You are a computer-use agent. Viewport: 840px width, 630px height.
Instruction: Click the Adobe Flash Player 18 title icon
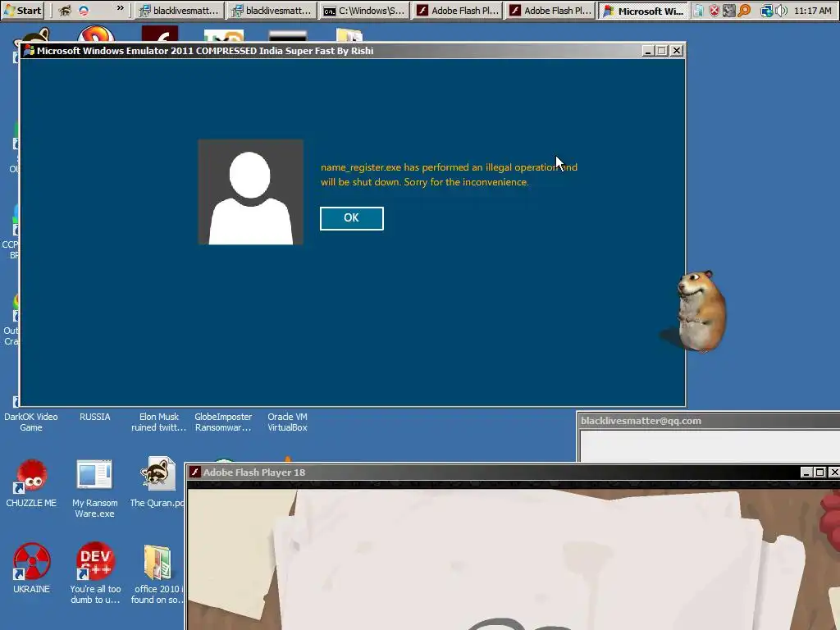point(195,472)
